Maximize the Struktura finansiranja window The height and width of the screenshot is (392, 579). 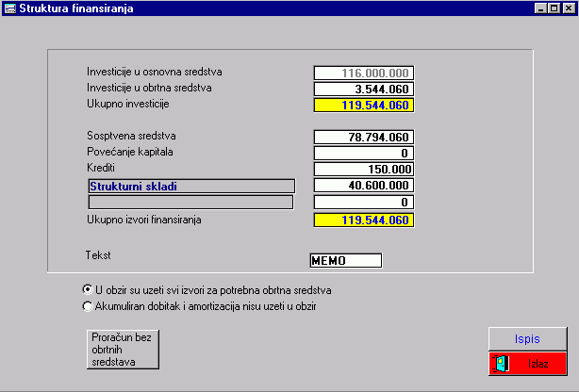click(x=554, y=8)
